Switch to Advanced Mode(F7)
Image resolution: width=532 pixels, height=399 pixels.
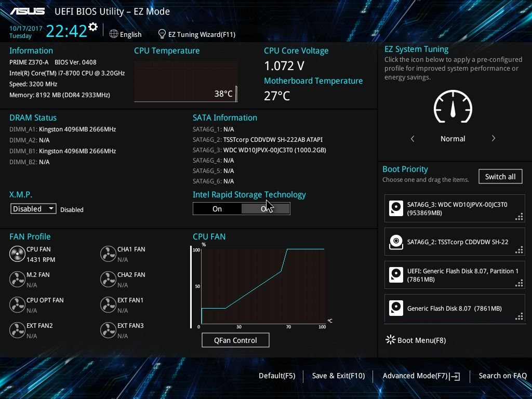(421, 376)
